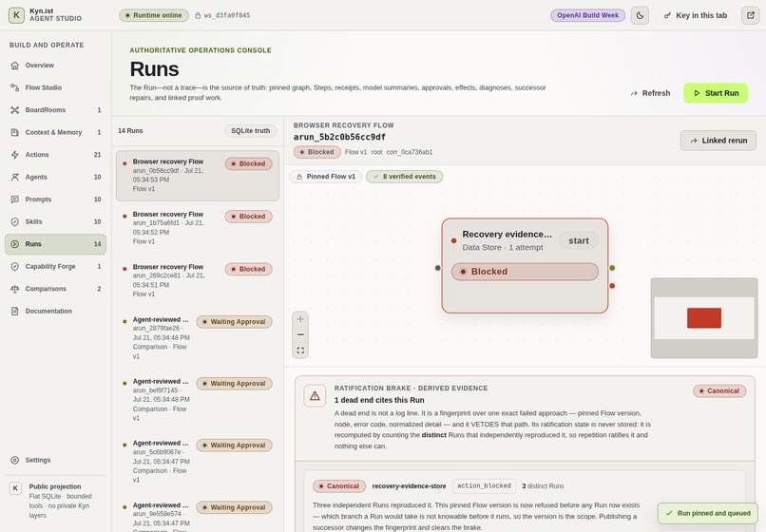
Task: Click the BoardRooms sidebar icon
Action: click(x=15, y=110)
